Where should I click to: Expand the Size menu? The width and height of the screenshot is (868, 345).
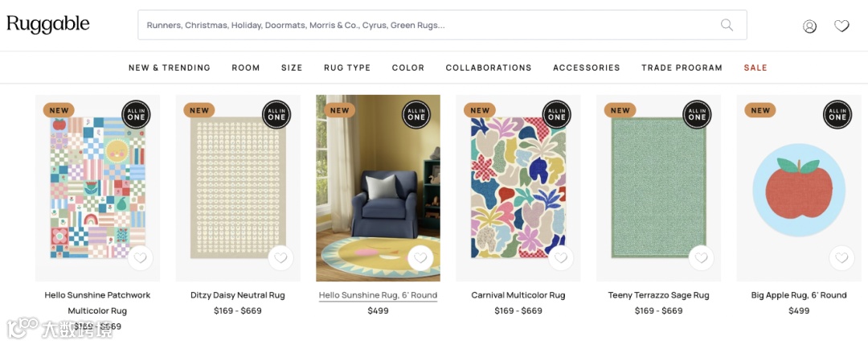click(x=292, y=68)
